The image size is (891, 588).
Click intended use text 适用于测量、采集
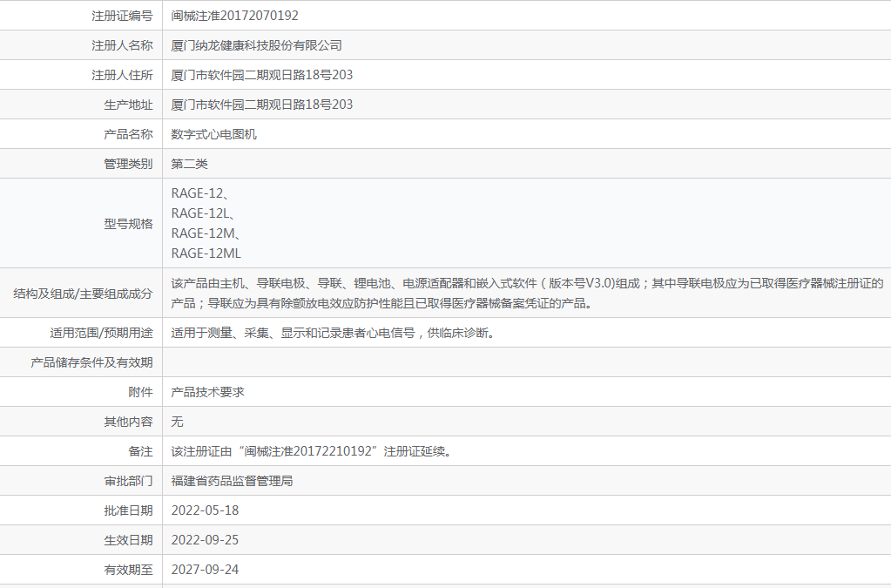click(x=334, y=333)
